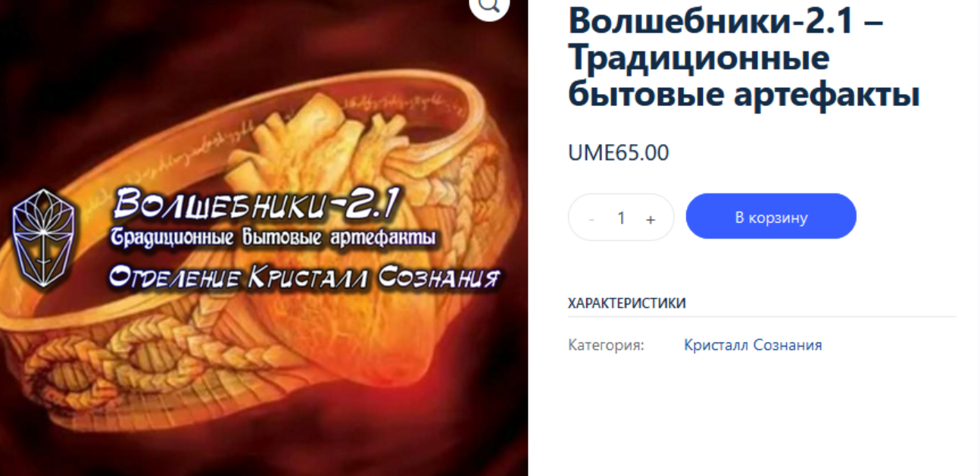Click the crystal lotus logo in the picture
This screenshot has width=980, height=476.
point(44,237)
